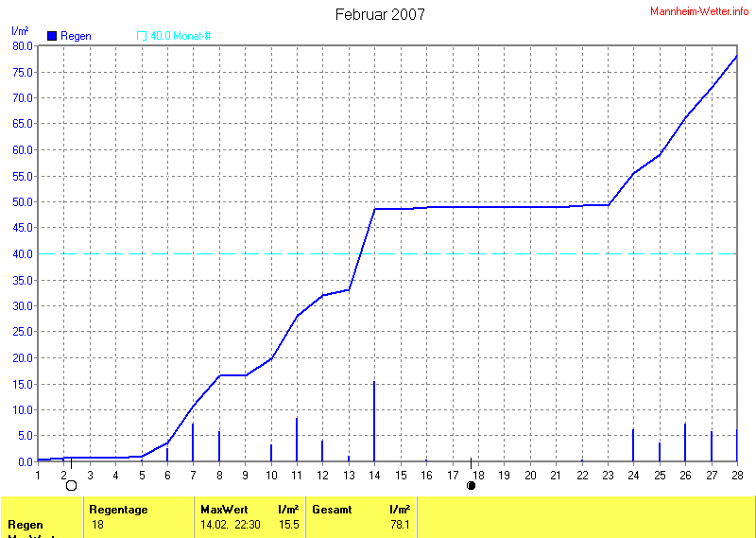756x538 pixels.
Task: Select the Regen legend label
Action: 76,36
